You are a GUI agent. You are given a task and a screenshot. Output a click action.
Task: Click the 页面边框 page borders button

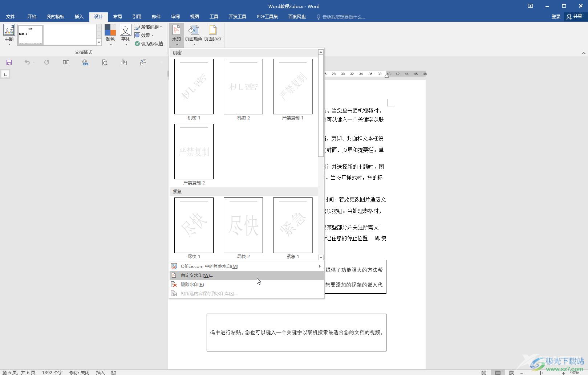tap(213, 33)
